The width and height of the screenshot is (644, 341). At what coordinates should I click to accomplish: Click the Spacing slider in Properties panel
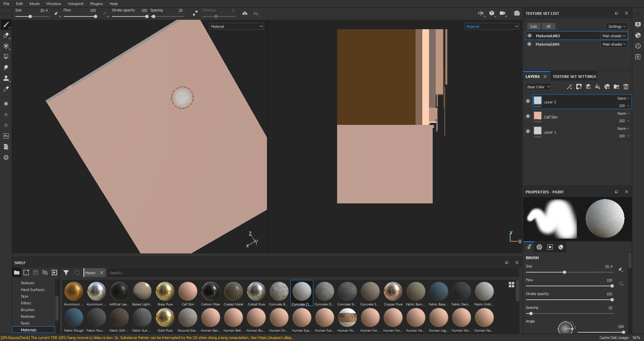569,313
